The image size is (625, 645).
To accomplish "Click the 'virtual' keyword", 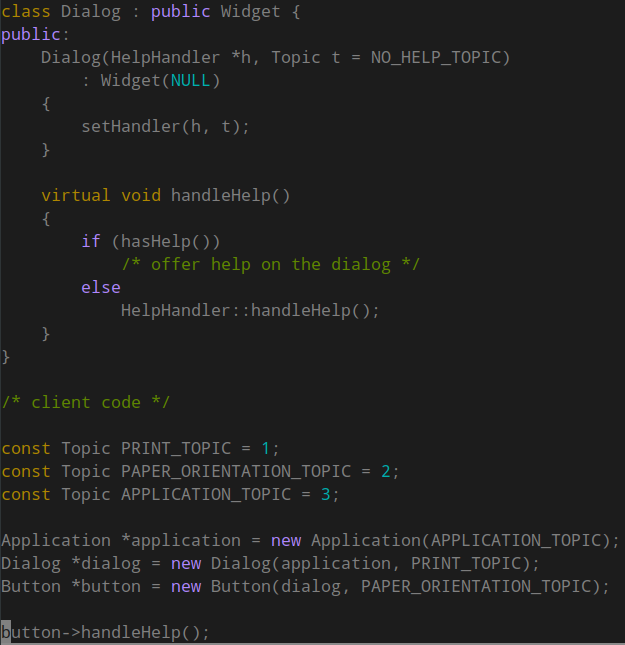I will tap(76, 195).
